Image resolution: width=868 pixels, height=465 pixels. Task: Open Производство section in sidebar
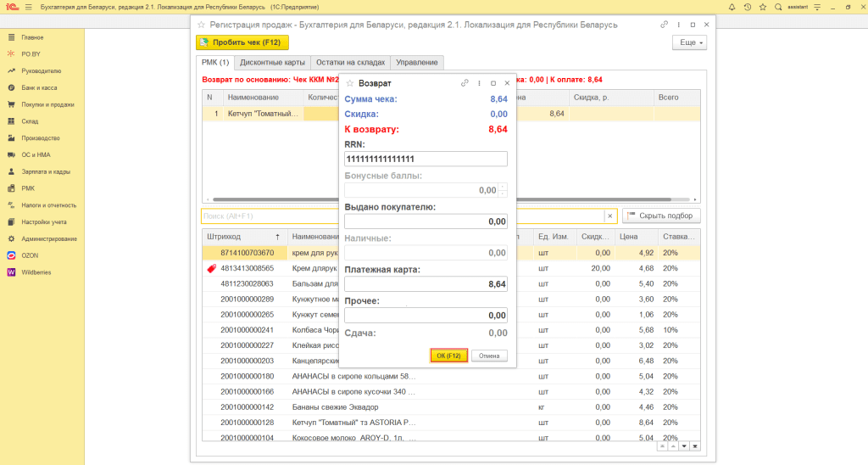pos(42,138)
